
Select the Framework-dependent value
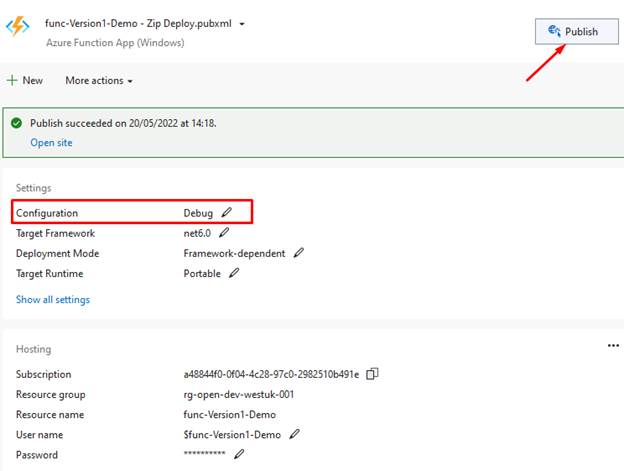tap(234, 253)
